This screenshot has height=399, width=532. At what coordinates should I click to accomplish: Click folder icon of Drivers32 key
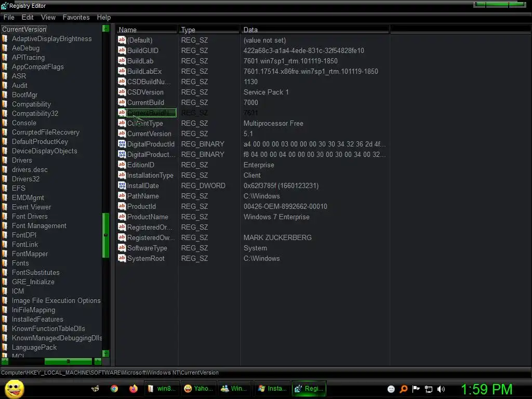click(5, 179)
